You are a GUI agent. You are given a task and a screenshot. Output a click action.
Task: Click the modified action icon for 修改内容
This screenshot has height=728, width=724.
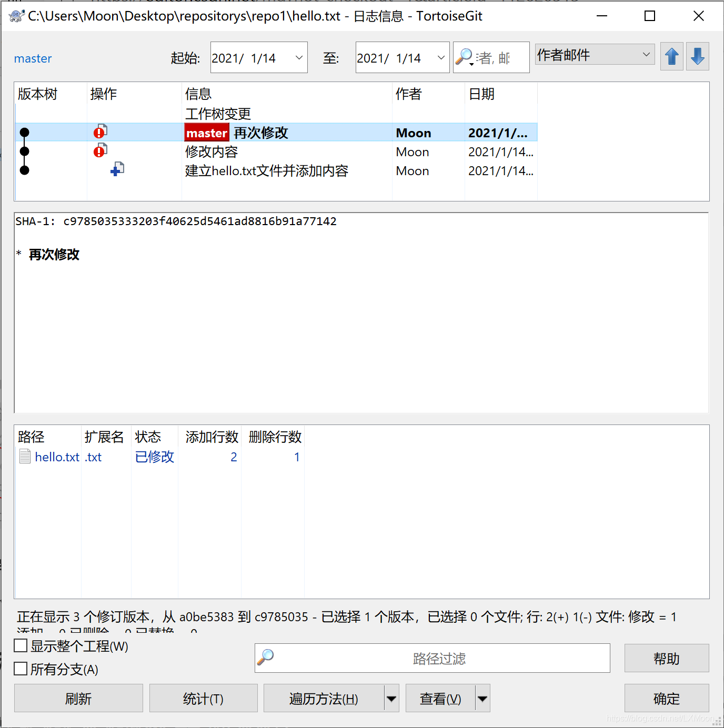[100, 150]
